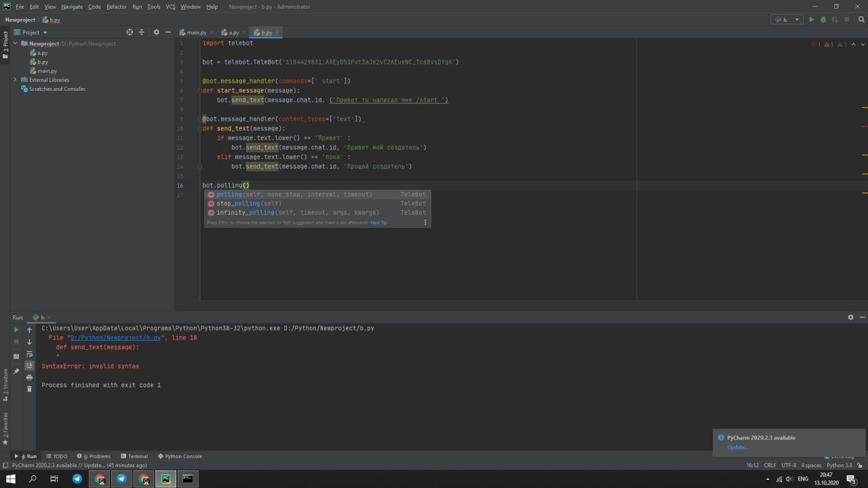Viewport: 868px width, 488px height.
Task: Open the VCS menu
Action: pyautogui.click(x=171, y=6)
